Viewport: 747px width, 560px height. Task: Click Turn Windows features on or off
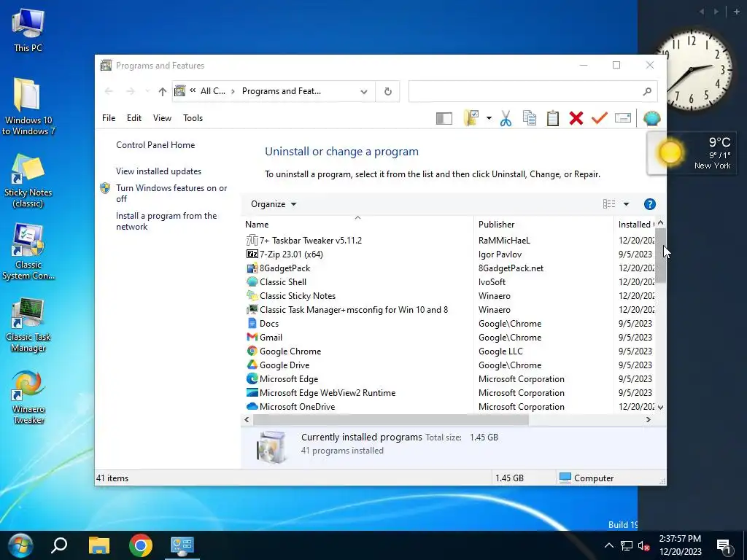171,193
